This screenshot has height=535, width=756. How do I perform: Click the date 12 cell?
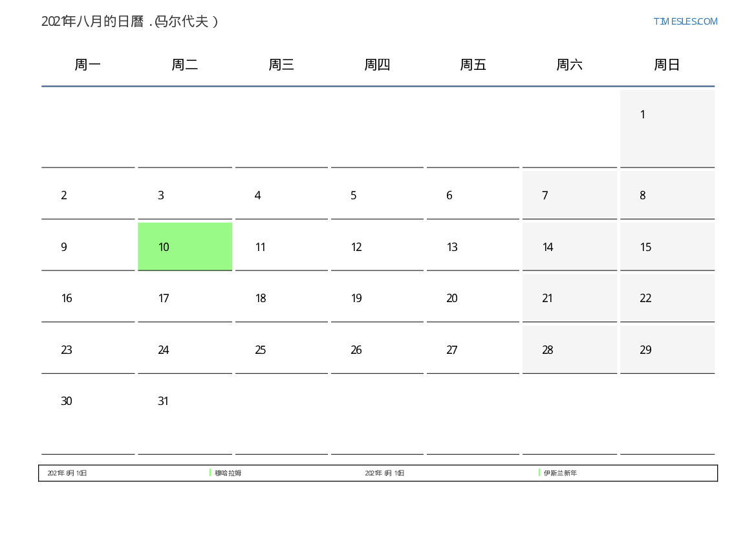click(x=378, y=246)
